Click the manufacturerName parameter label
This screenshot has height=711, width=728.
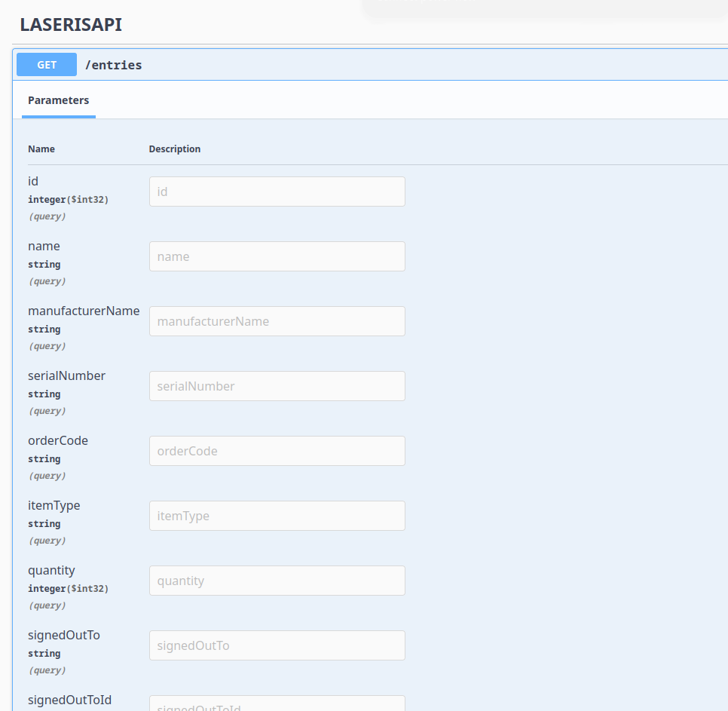tap(84, 311)
